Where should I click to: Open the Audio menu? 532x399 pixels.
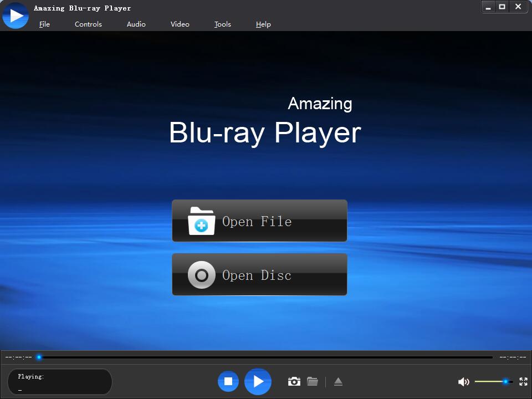(136, 24)
